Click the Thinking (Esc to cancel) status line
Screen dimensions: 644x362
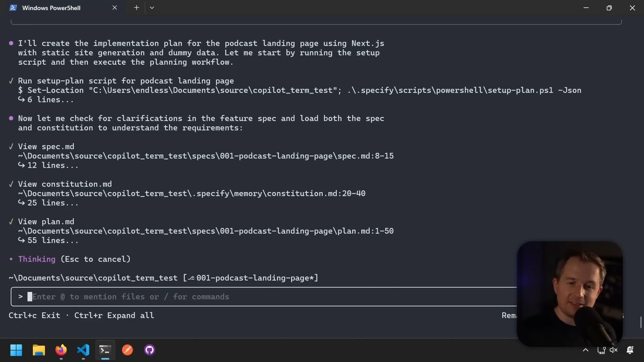tap(74, 259)
